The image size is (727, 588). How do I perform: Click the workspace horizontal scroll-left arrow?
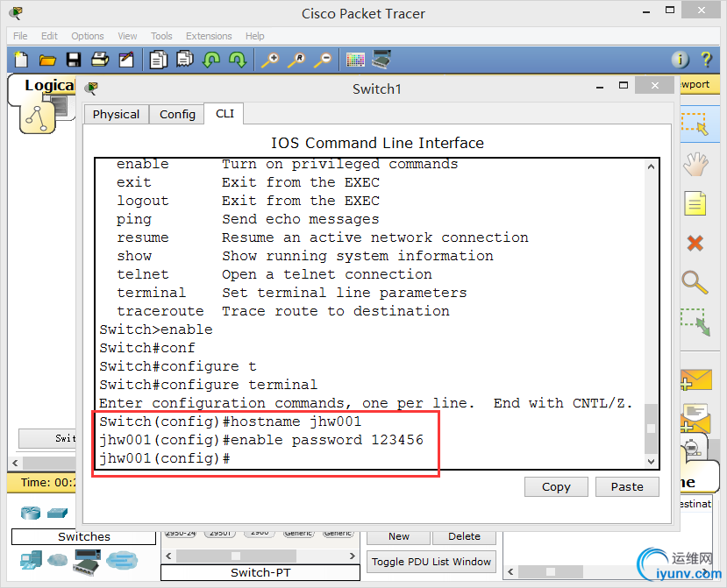click(15, 463)
